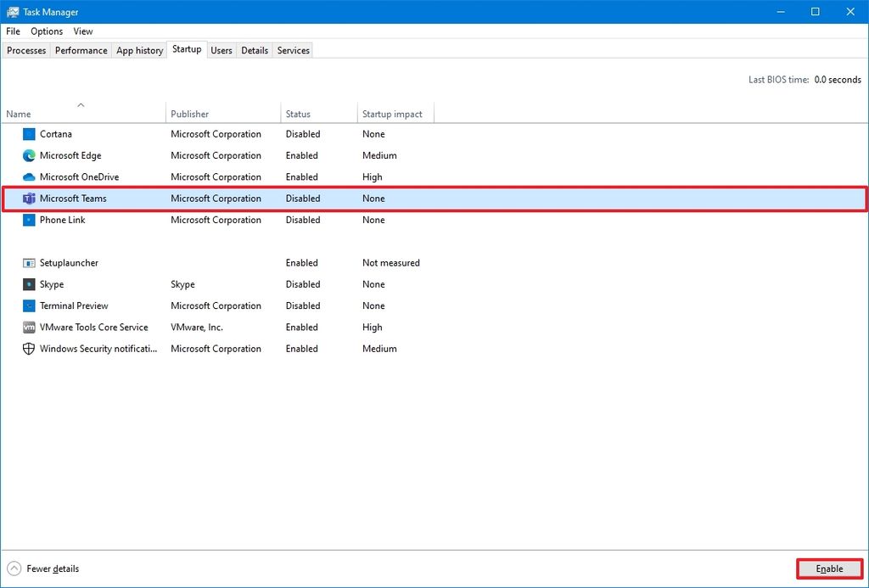Open the View menu
The image size is (869, 588).
tap(82, 31)
